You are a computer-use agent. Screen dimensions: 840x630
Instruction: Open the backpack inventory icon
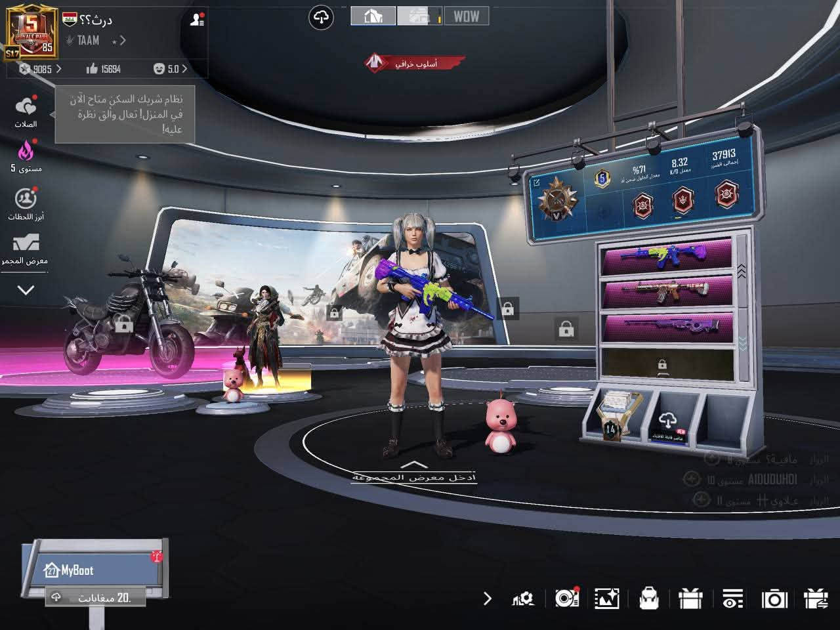coord(648,598)
